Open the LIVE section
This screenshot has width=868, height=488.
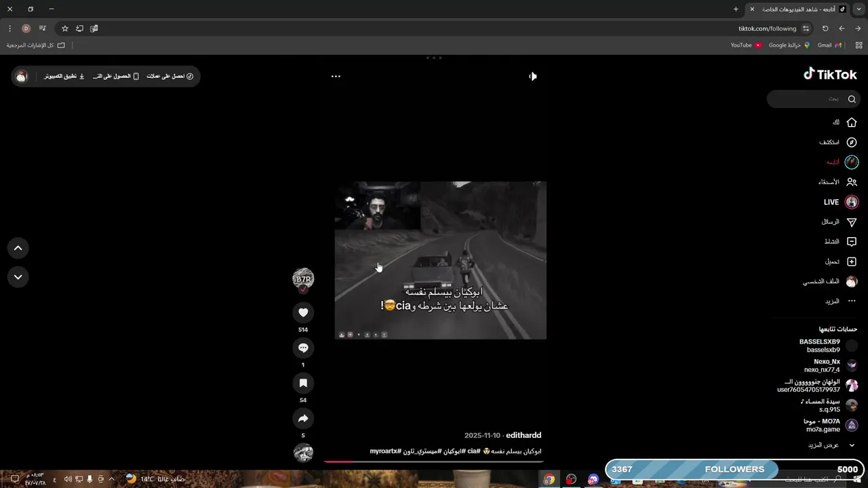841,202
